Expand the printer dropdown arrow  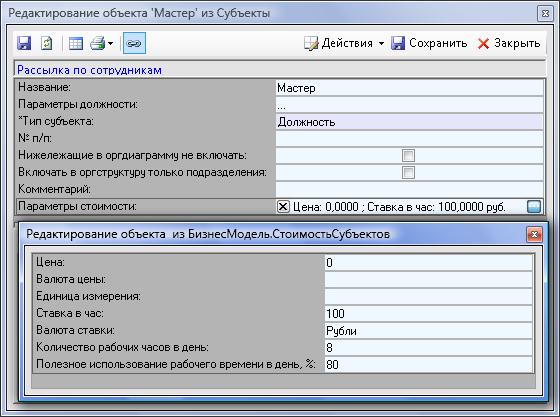click(110, 44)
